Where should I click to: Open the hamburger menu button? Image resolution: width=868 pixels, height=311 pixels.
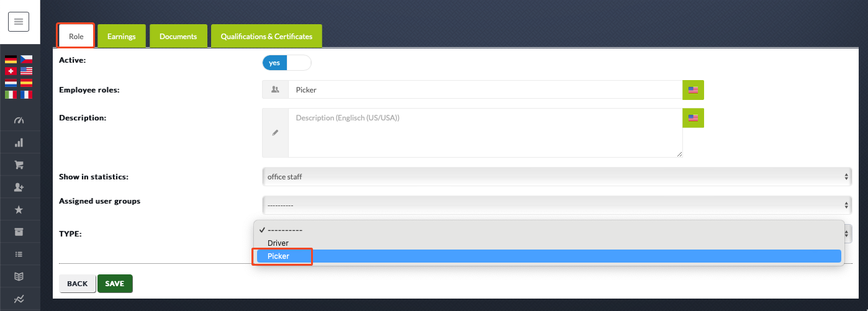[19, 22]
